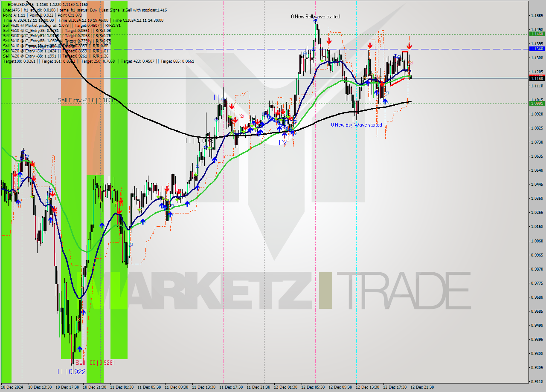The width and height of the screenshot is (546, 392).
Task: Click the EOSUSD,M15 symbol title
Action: tap(20, 4)
